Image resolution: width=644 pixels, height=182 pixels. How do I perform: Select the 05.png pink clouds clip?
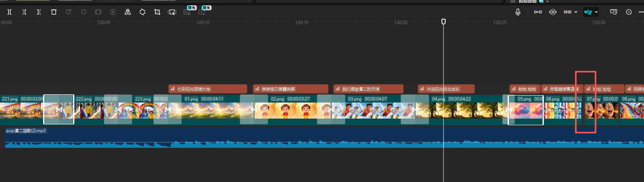[526, 110]
